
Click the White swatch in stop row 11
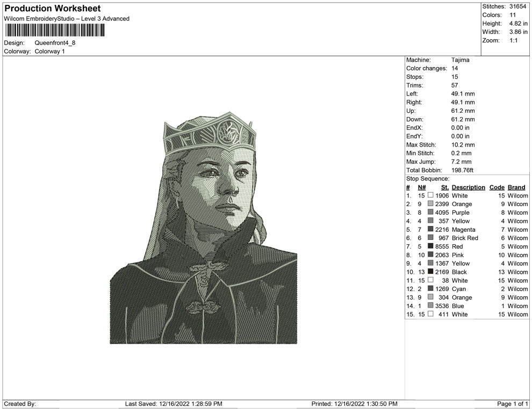pyautogui.click(x=430, y=280)
